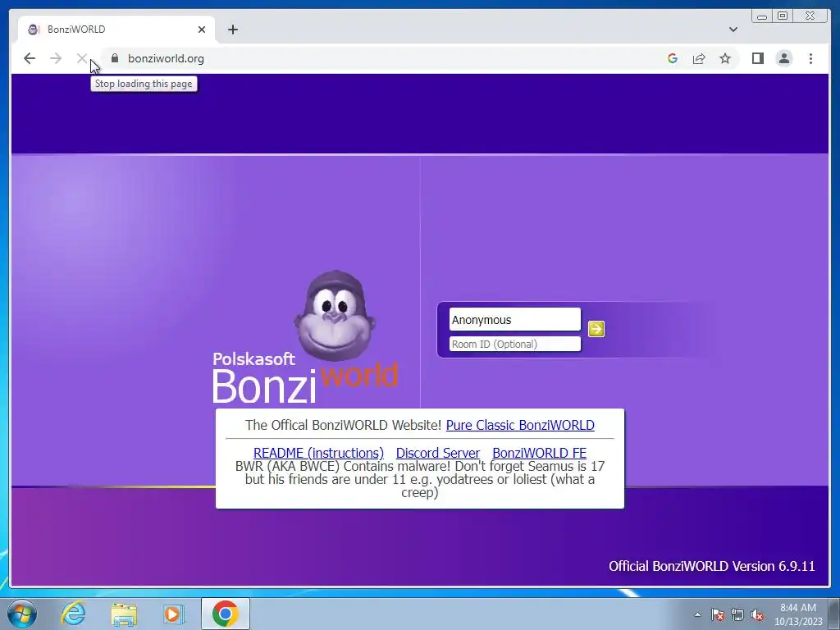Restore down the Chrome window

tap(782, 16)
